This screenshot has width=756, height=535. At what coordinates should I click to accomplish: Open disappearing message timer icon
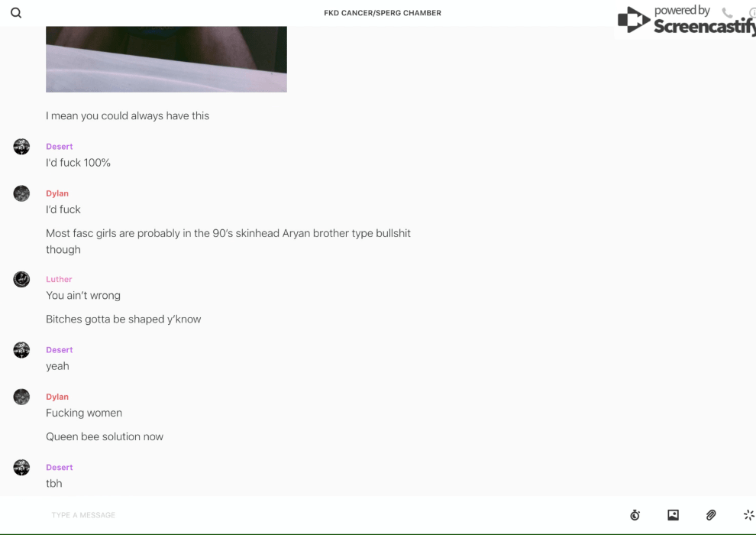pos(635,514)
